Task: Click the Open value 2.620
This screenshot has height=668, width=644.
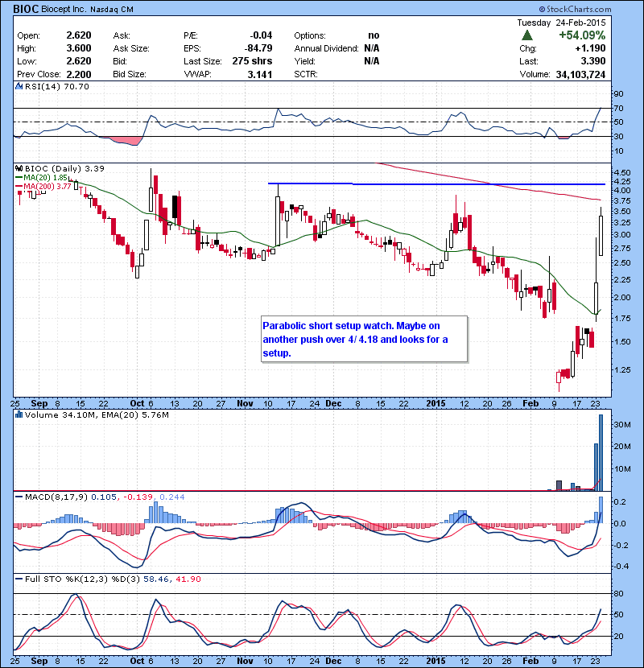Action: click(x=79, y=35)
